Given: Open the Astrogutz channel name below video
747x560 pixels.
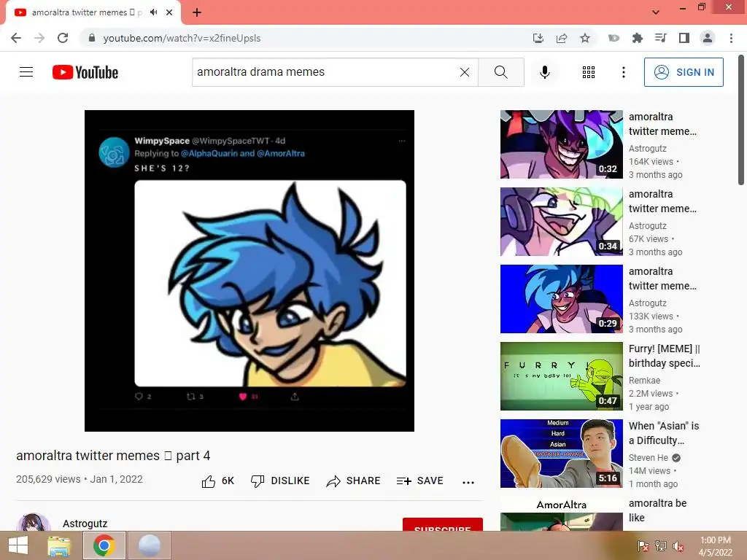Looking at the screenshot, I should pos(85,524).
